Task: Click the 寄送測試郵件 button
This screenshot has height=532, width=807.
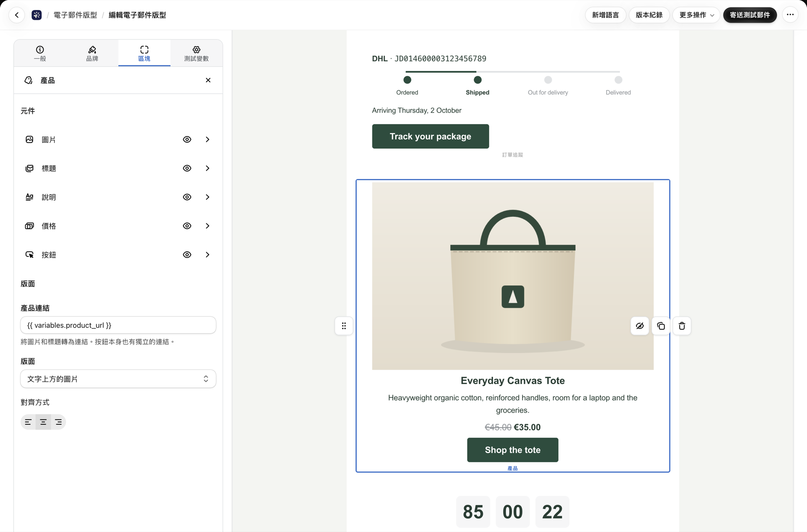Action: [750, 15]
